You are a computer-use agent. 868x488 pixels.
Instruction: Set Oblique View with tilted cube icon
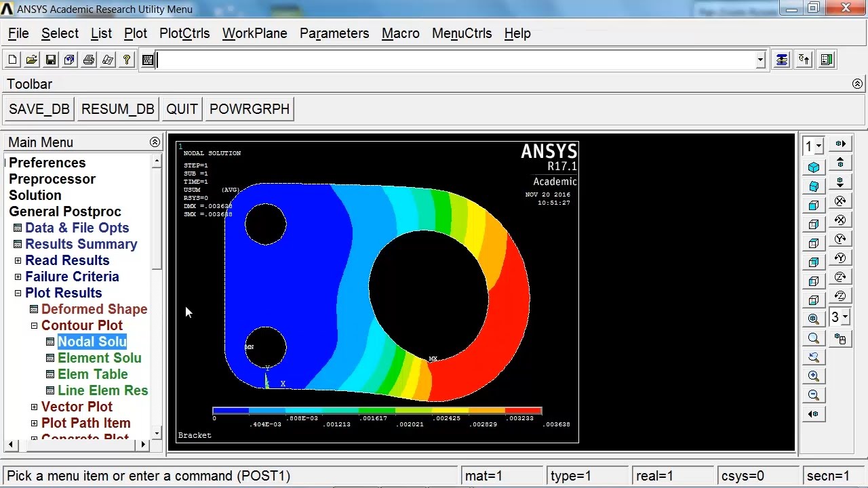(x=814, y=186)
